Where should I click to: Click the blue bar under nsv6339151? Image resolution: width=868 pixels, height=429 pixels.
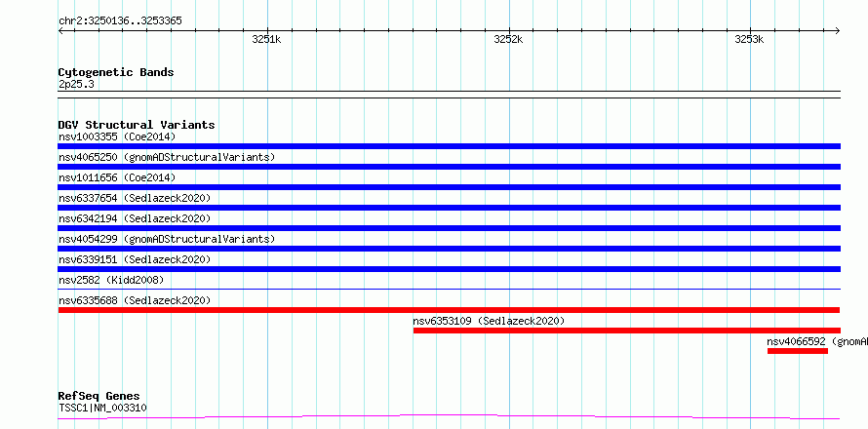tap(449, 269)
